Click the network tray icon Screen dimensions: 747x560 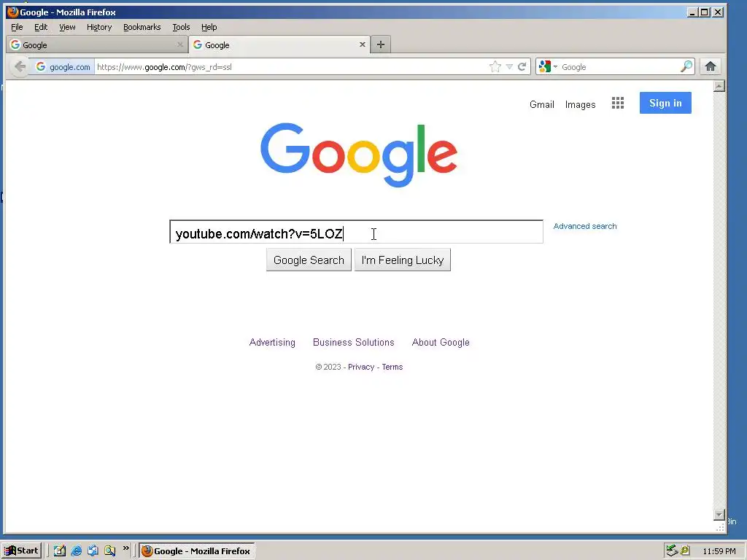coord(672,551)
